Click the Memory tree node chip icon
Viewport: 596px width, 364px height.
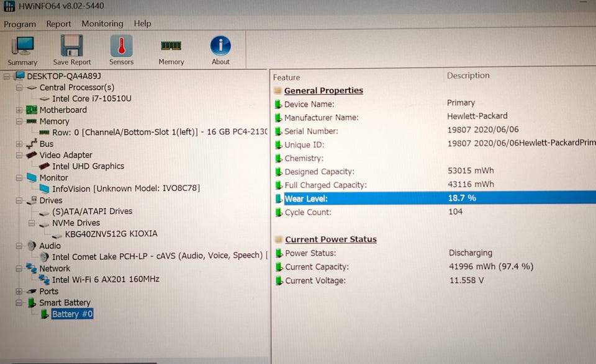[x=31, y=122]
